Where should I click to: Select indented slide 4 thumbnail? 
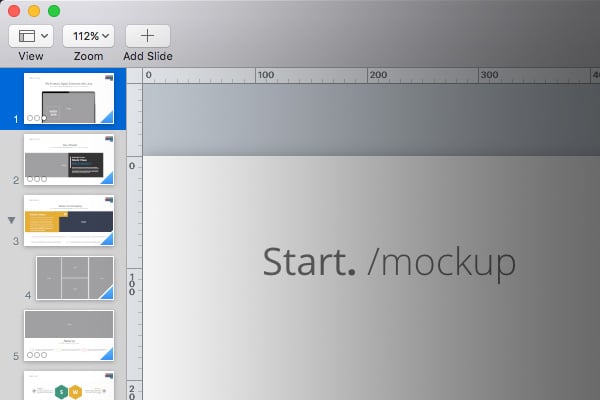[75, 279]
